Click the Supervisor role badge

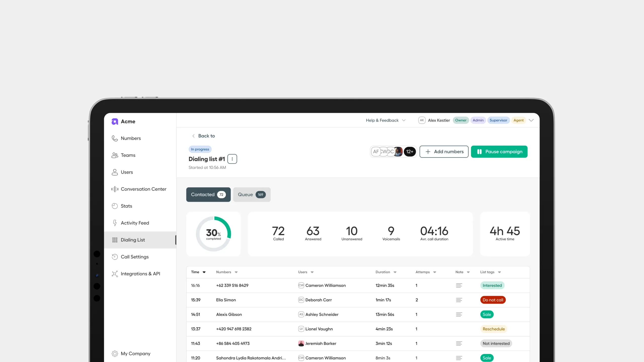pyautogui.click(x=498, y=120)
